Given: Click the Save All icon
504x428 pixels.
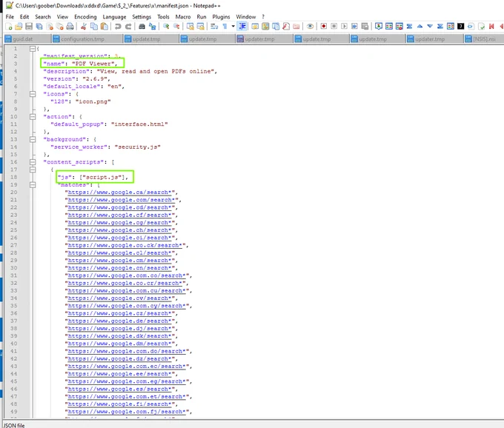Looking at the screenshot, I should (39, 27).
